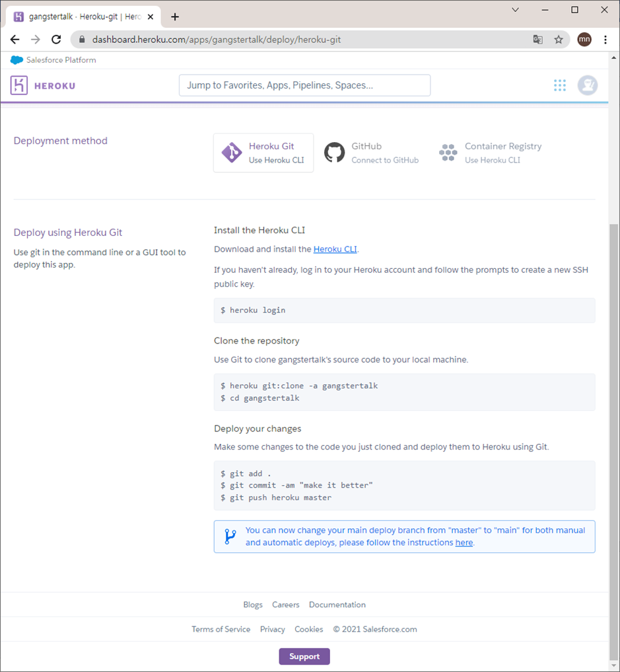Click the Jump to Favorites search field

pyautogui.click(x=304, y=85)
